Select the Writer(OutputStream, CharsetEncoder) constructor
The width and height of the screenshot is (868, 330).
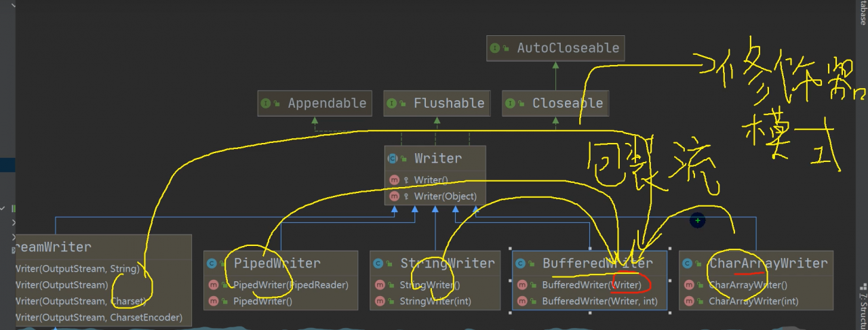pos(98,317)
